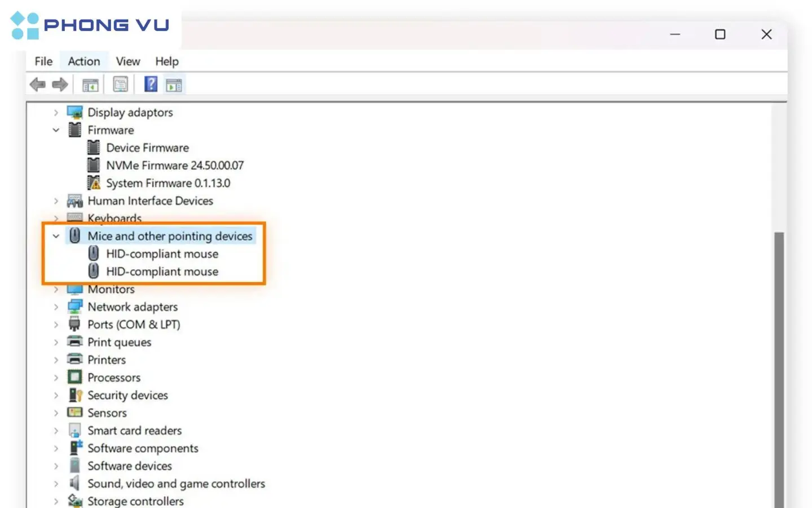This screenshot has width=812, height=508.
Task: Expand the Display adaptors category
Action: click(x=56, y=112)
